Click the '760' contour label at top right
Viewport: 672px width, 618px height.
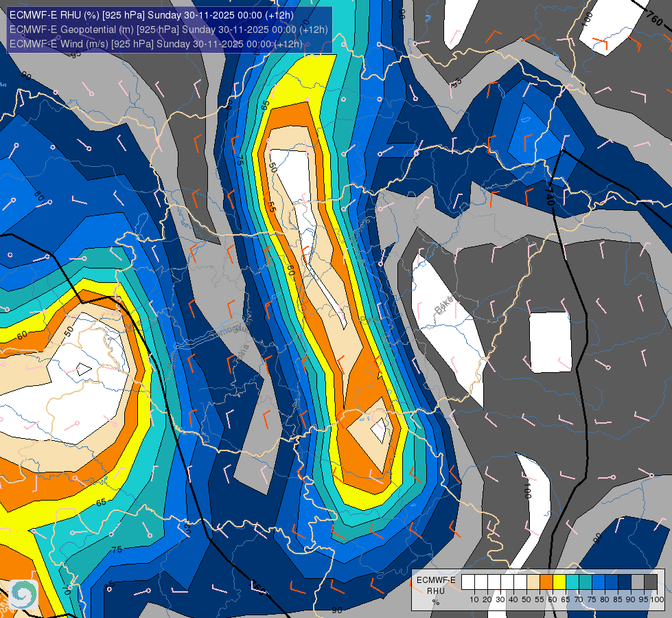click(654, 18)
